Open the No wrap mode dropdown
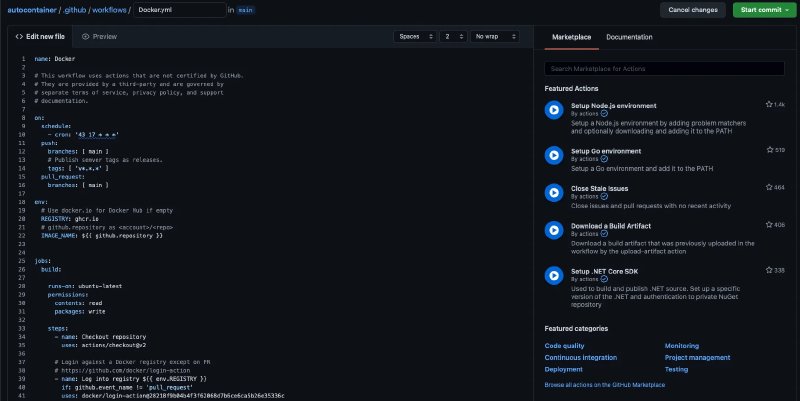Viewport: 800px width, 401px height. click(494, 37)
